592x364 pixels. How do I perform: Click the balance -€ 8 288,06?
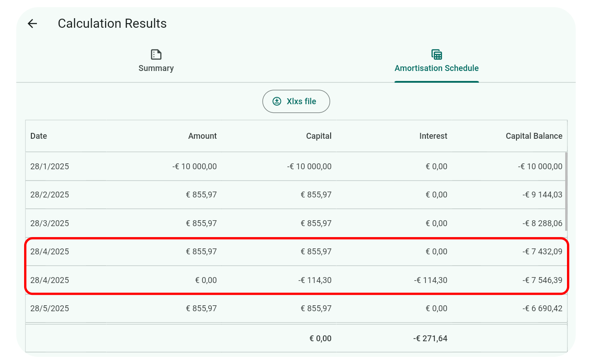542,223
